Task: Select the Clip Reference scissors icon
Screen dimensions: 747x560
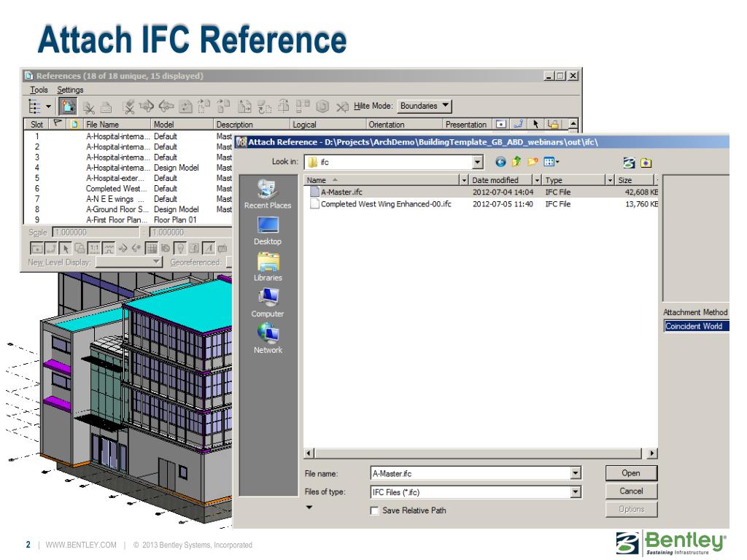Action: tap(88, 107)
